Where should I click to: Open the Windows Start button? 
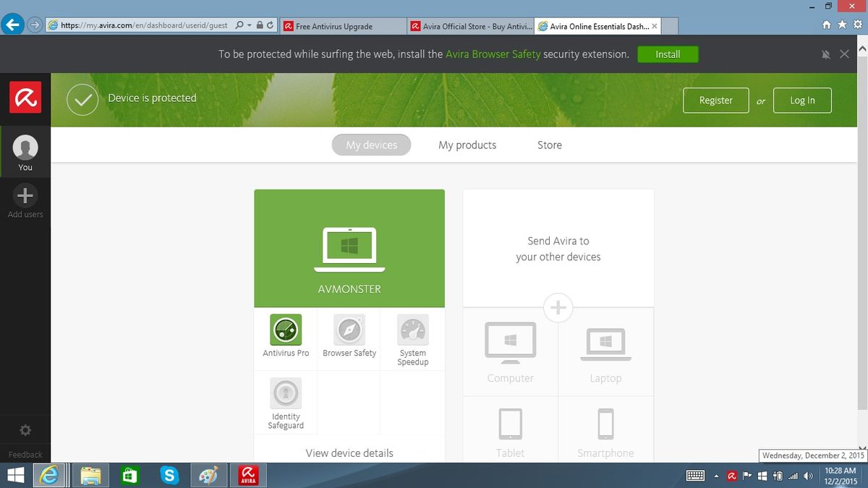[x=14, y=475]
